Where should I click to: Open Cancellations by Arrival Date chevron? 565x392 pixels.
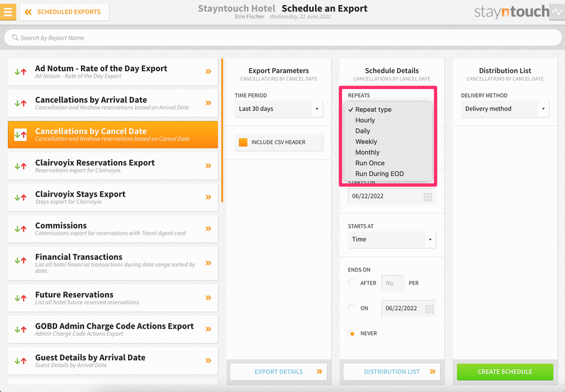[208, 103]
